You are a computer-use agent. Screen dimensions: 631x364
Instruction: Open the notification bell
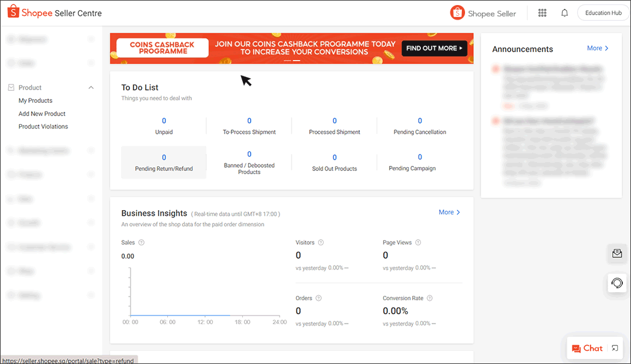[x=564, y=13]
